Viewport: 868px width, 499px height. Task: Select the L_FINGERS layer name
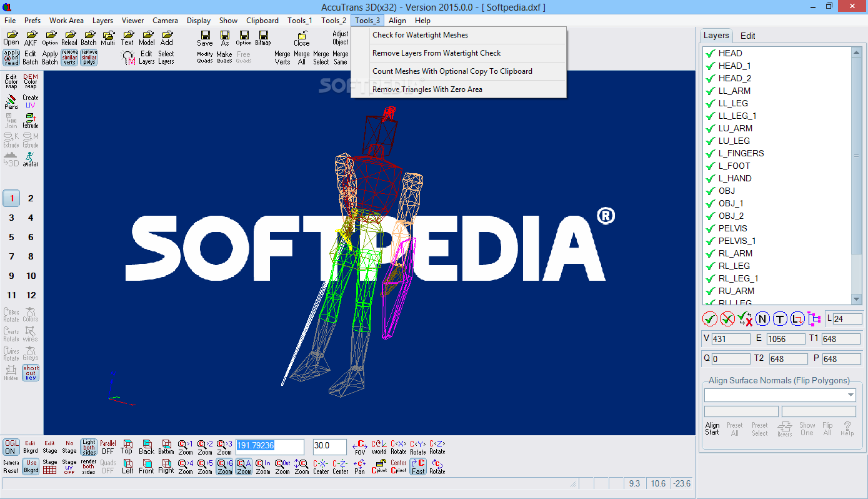click(741, 153)
